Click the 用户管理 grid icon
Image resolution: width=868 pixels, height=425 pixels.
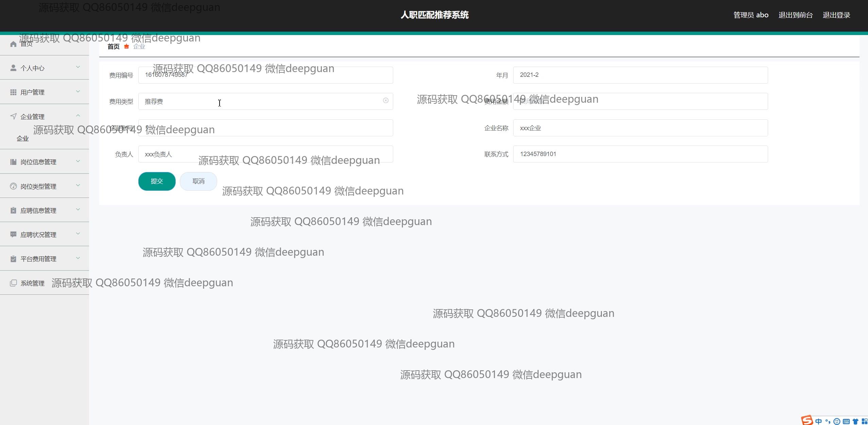coord(13,92)
